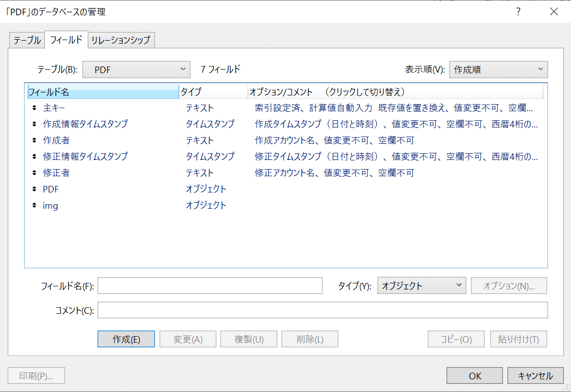Click the reorder arrow beside 修正情報タイムスタンプ
This screenshot has height=392, width=571.
(34, 156)
